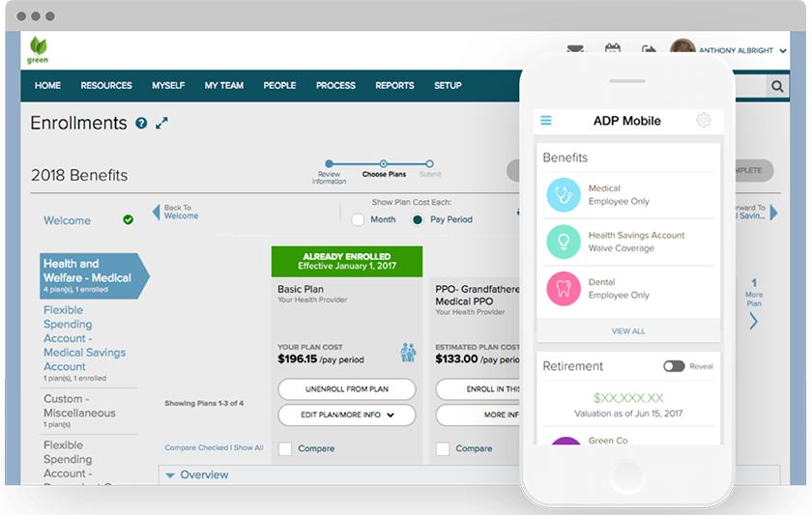Open the ADP Mobile hamburger menu
Viewport: 812px width, 515px height.
[546, 121]
